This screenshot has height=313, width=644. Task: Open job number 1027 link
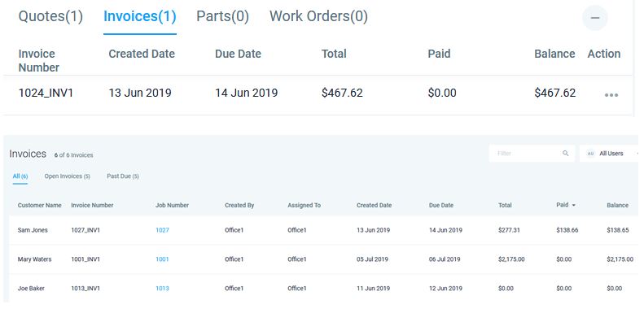[162, 230]
